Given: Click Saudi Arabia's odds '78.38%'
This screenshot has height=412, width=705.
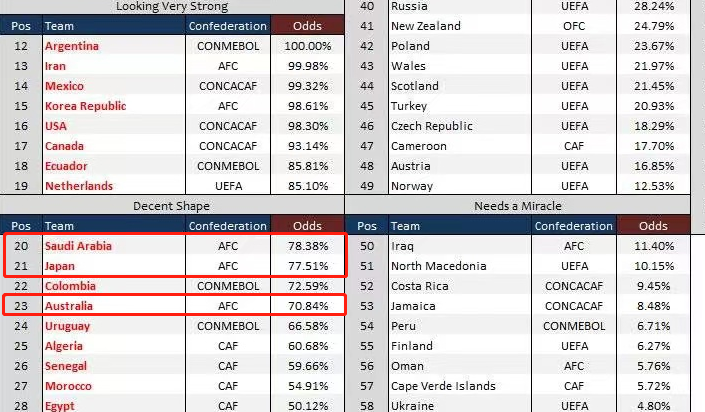Looking at the screenshot, I should [x=308, y=246].
